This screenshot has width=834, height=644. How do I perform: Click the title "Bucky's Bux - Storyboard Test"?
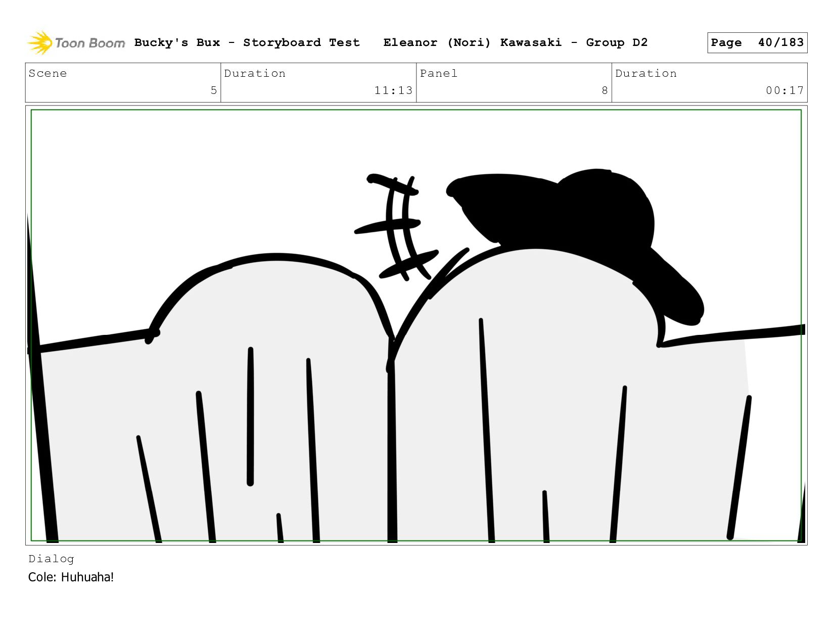[247, 43]
